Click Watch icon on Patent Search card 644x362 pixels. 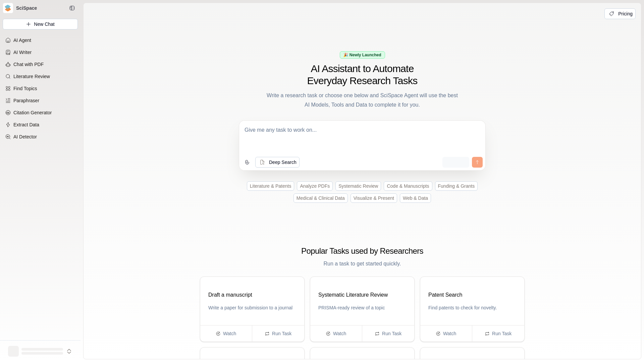pyautogui.click(x=438, y=334)
